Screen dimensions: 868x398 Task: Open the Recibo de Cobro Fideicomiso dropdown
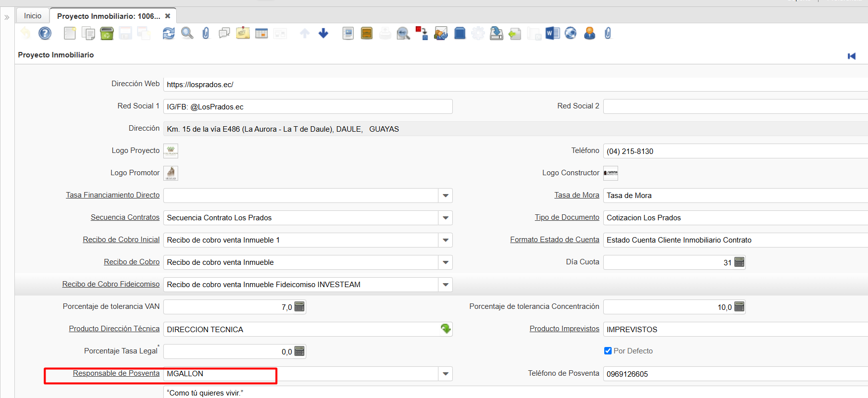445,285
